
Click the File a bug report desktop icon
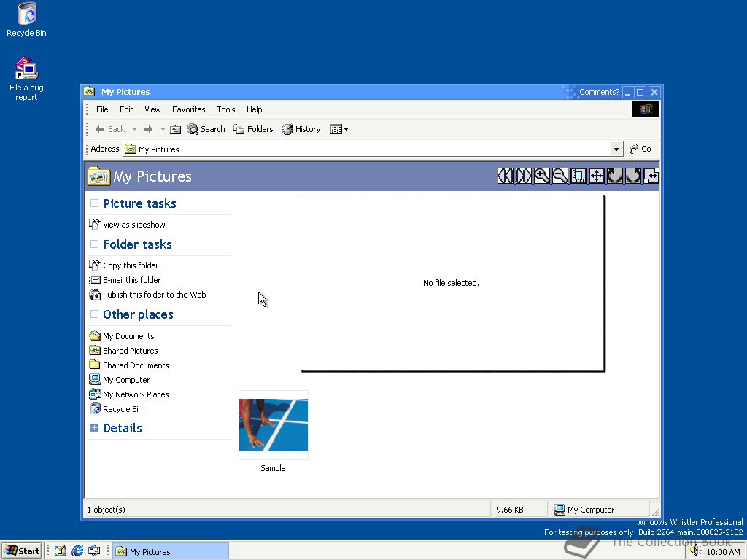pyautogui.click(x=27, y=79)
